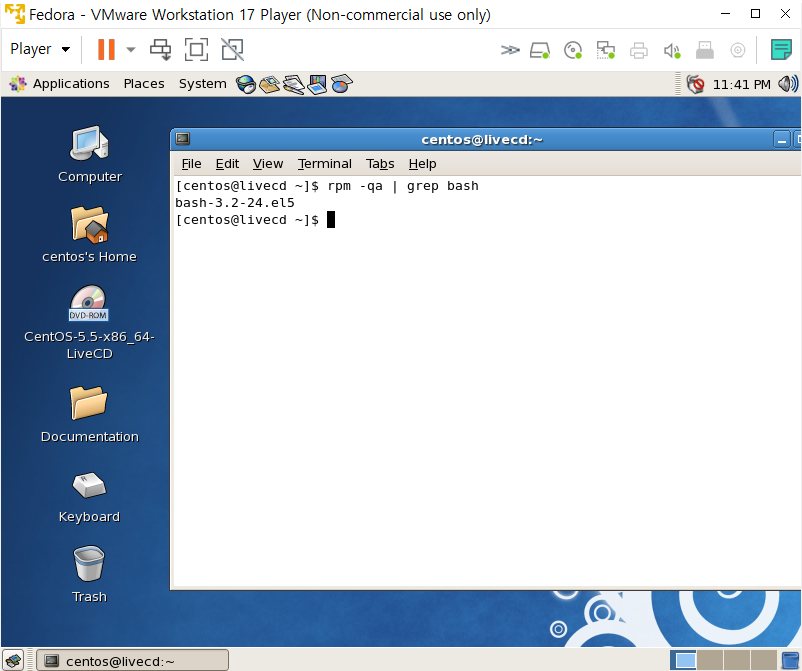Launch the presentation panel launcher
The image size is (802, 671).
317,84
